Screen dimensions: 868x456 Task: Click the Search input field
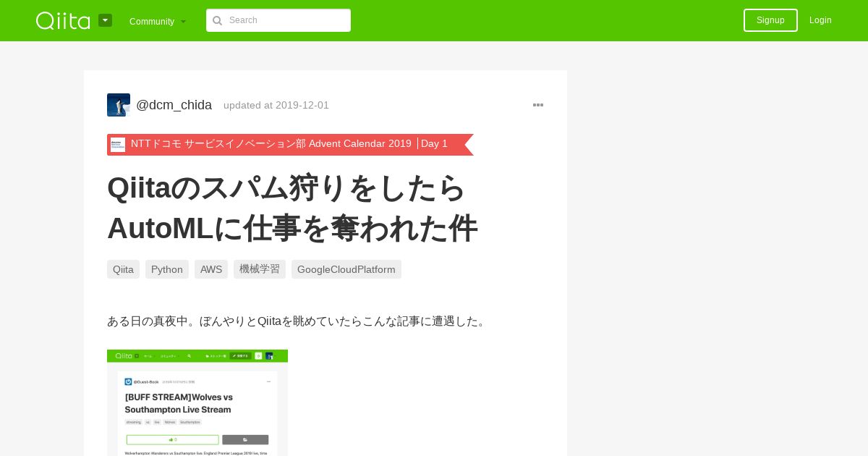tap(278, 20)
